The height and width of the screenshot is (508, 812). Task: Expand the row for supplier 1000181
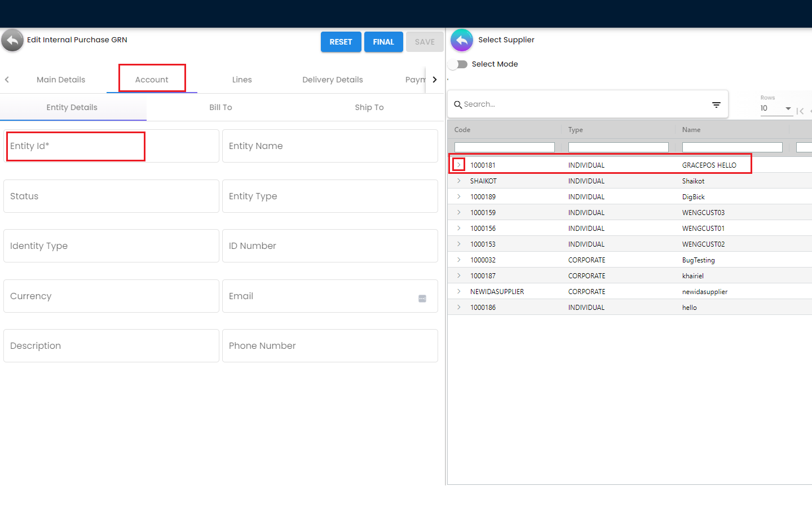pyautogui.click(x=459, y=165)
